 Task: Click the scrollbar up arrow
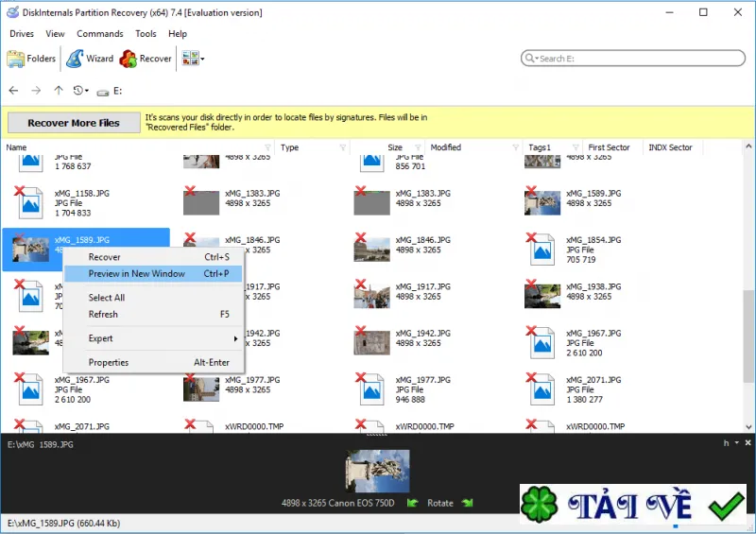748,146
